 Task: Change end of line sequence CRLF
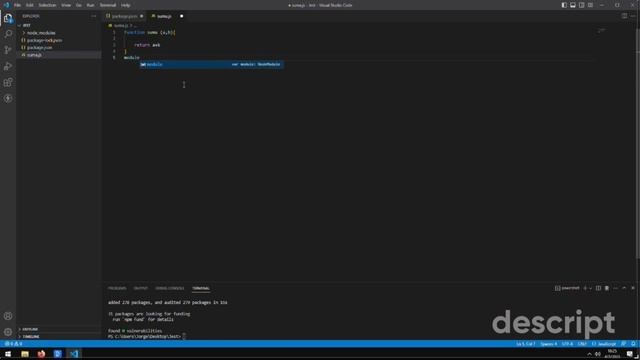coord(582,344)
